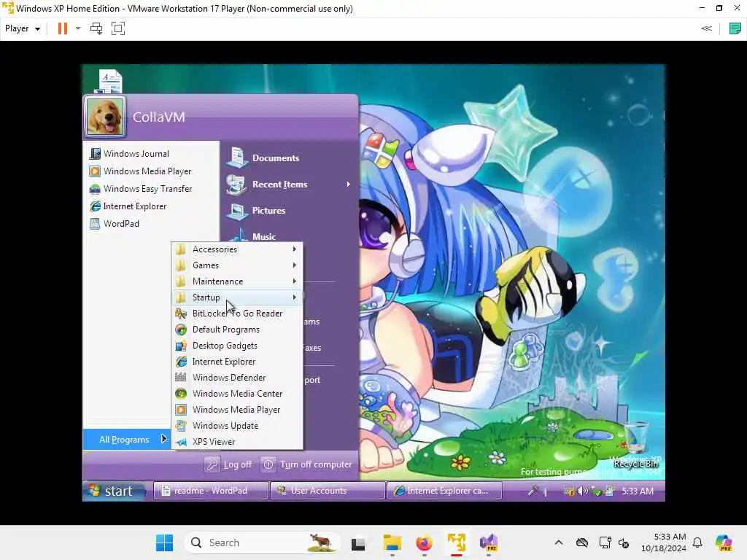Open BitLocker To Go Reader
The width and height of the screenshot is (747, 560).
[237, 314]
